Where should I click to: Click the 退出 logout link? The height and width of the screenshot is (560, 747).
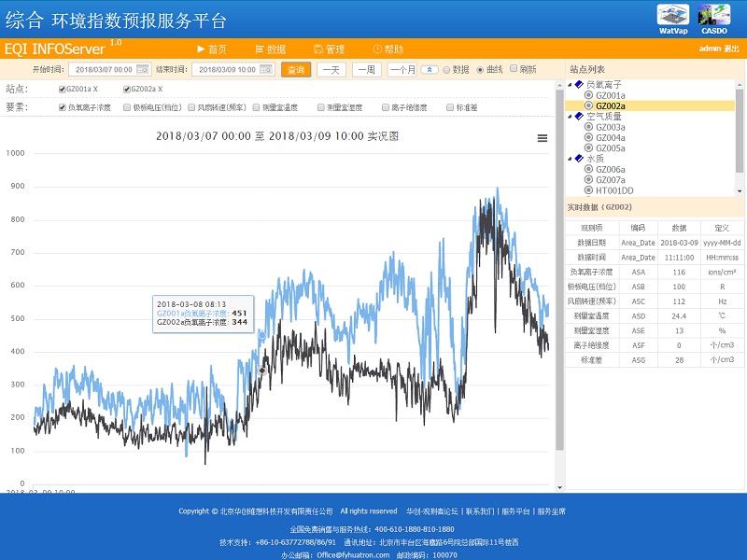click(731, 49)
